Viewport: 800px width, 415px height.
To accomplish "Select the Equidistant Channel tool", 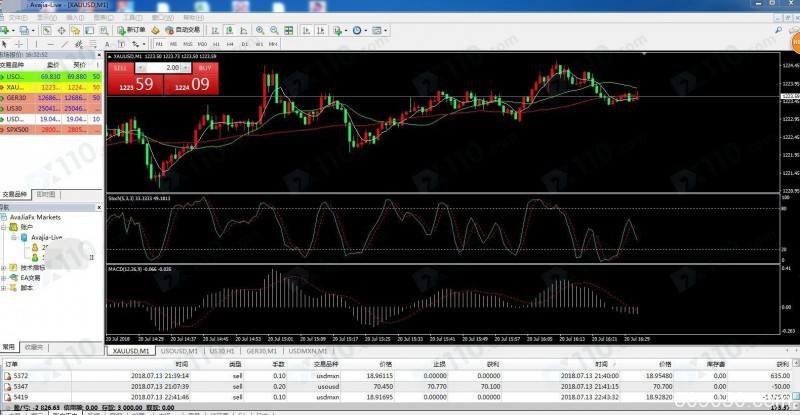I will tap(79, 44).
